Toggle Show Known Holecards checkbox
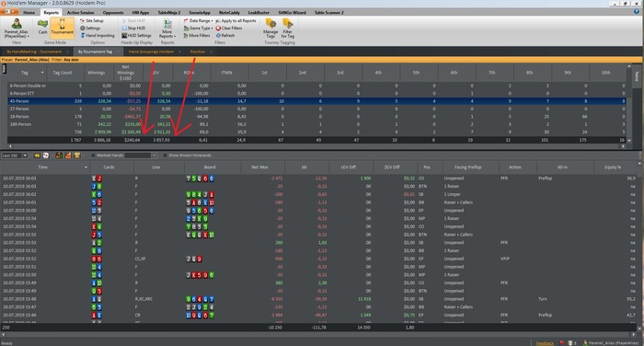Viewport: 644px width, 346px height. 165,156
